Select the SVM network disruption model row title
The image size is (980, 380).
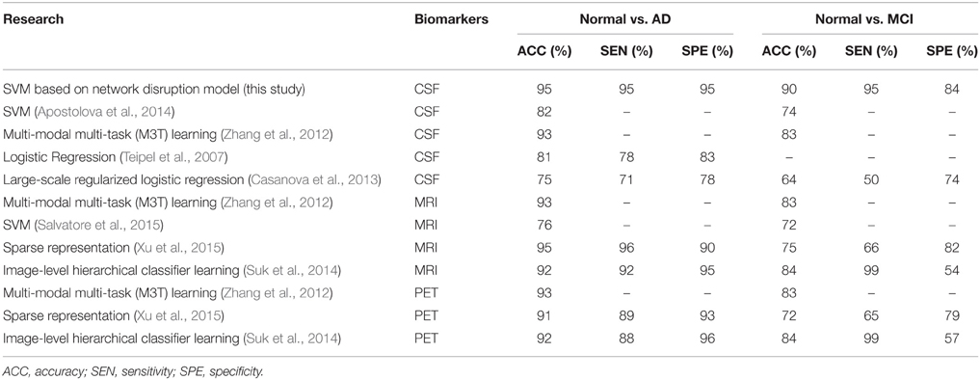coord(154,89)
